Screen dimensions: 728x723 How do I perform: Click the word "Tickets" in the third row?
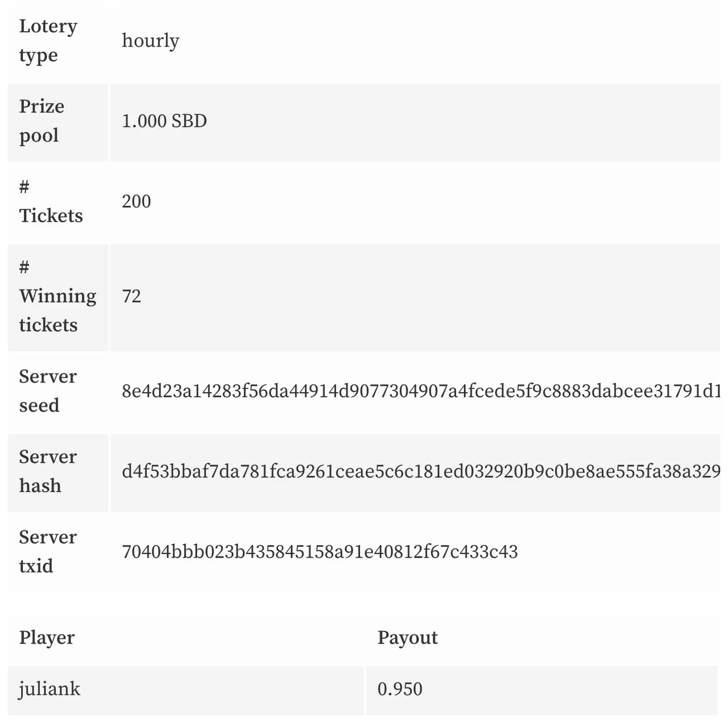coord(51,216)
